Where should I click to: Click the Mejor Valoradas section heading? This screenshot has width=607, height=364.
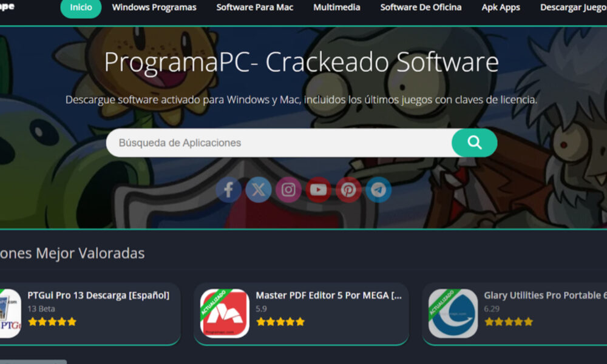(72, 254)
